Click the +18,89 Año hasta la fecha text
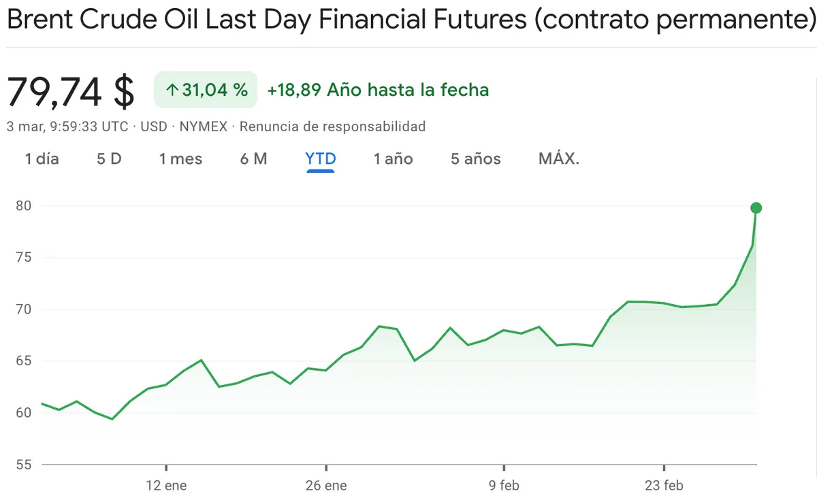This screenshot has height=504, width=817. [378, 90]
